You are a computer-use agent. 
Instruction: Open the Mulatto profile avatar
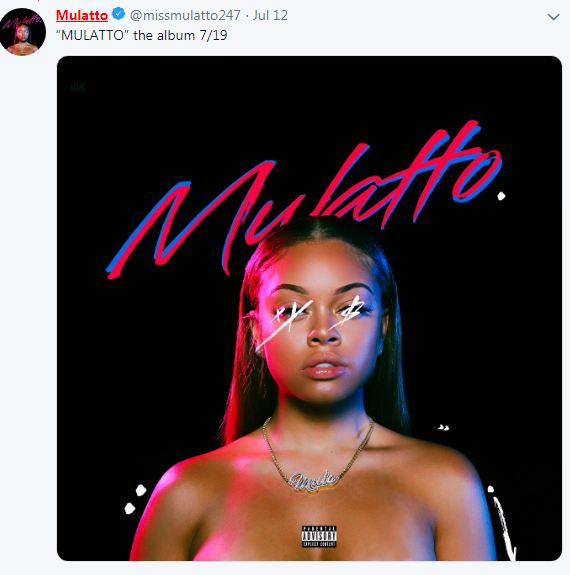(23, 32)
